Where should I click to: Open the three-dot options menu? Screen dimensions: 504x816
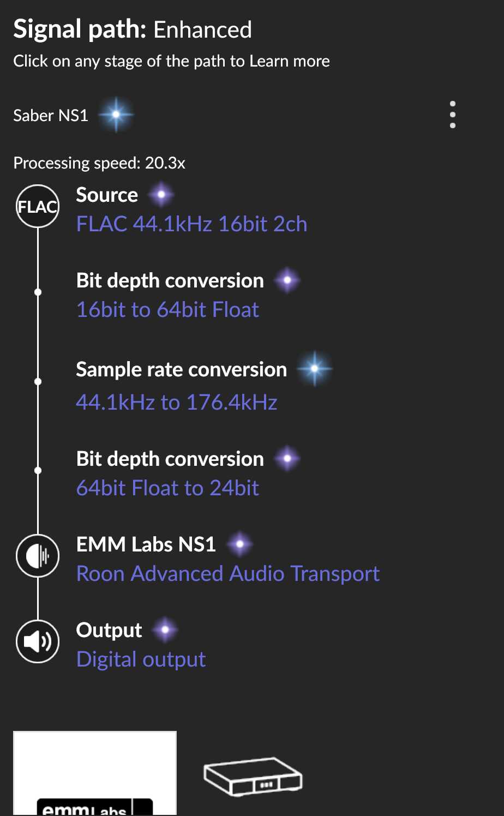tap(453, 115)
